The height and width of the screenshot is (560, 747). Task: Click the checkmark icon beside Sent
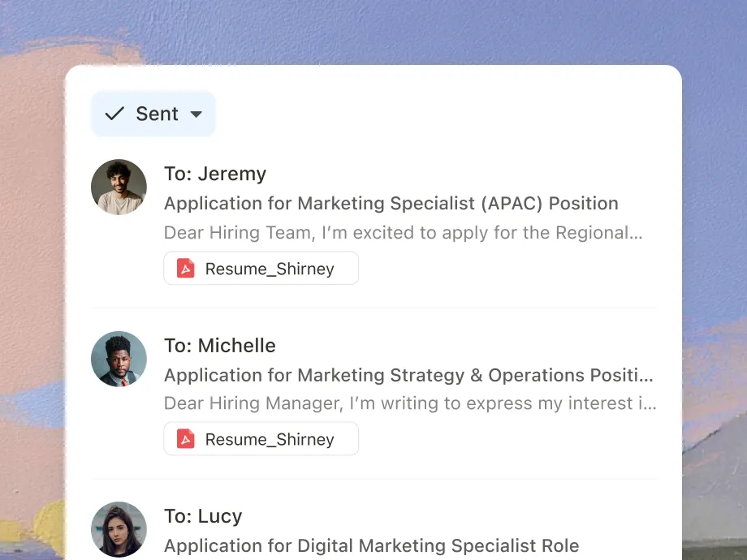coord(114,114)
